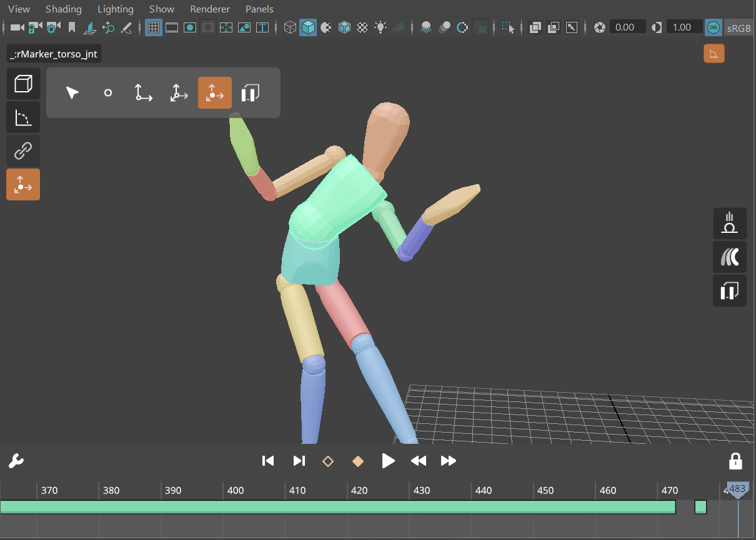Toggle the viewport grid display button
This screenshot has height=540, width=756.
point(153,27)
